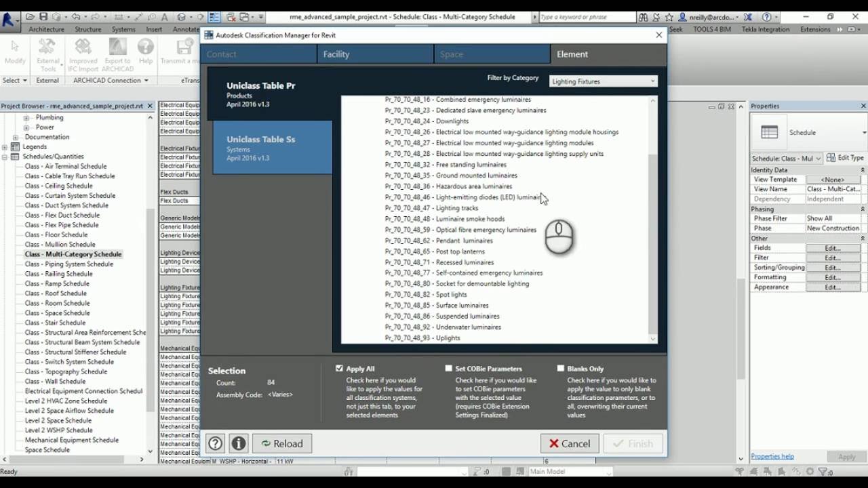This screenshot has width=868, height=488.
Task: Open the Structure ribbon tab
Action: pyautogui.click(x=88, y=29)
